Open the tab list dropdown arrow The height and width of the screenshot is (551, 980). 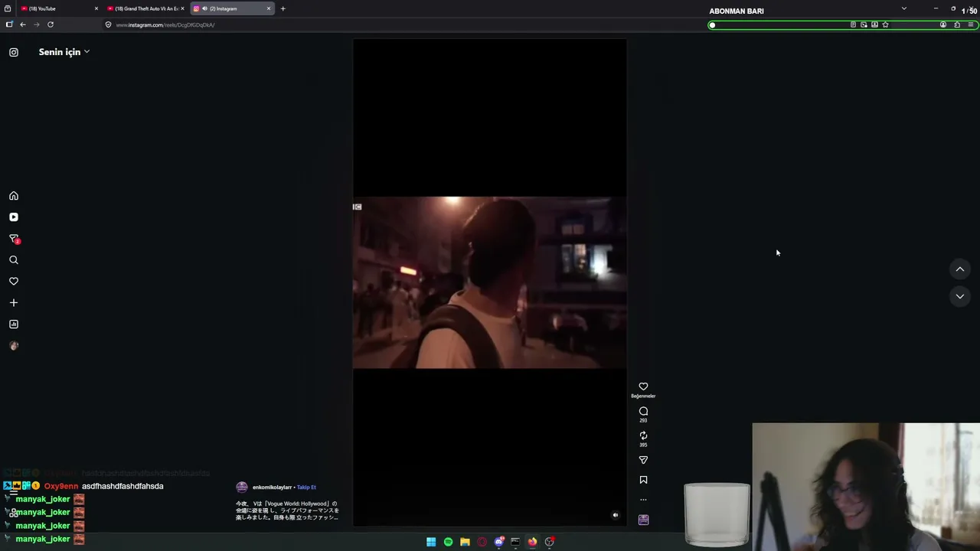903,8
